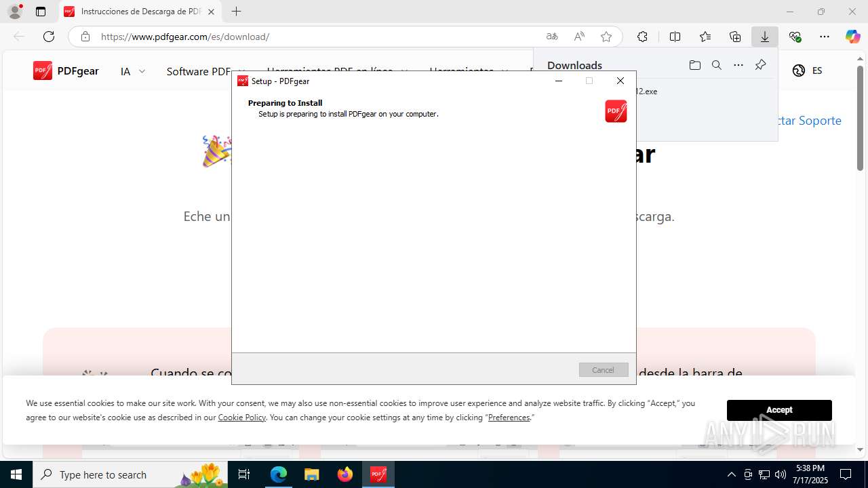Show hidden system tray icons

click(731, 474)
